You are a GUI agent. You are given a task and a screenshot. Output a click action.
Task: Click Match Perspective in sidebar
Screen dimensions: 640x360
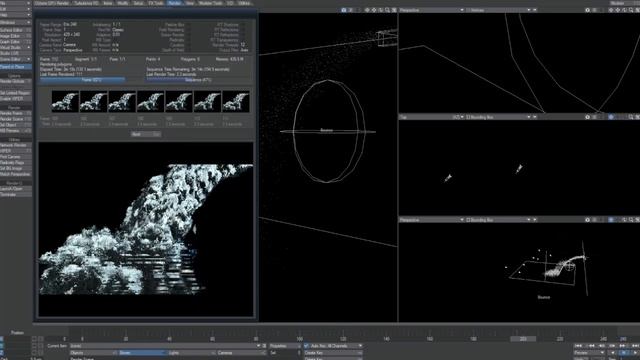coord(16,174)
